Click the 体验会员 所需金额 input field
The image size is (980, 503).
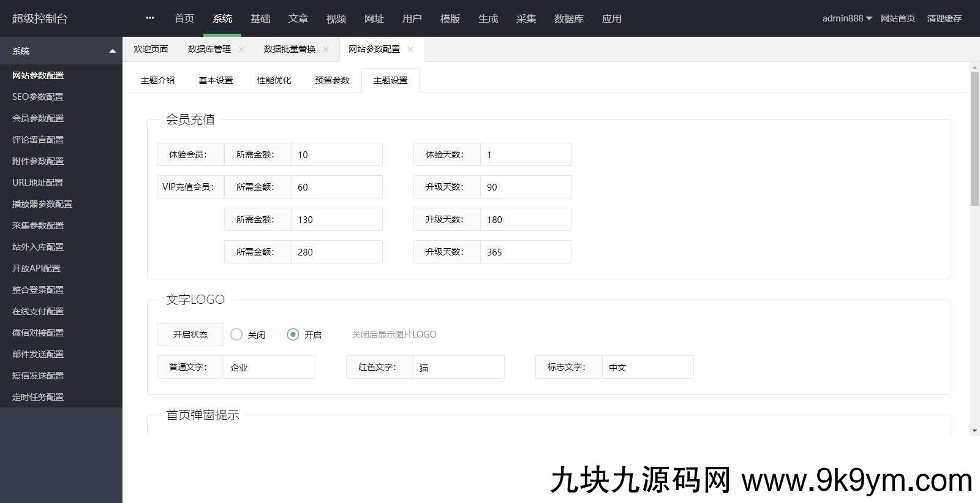[x=336, y=154]
